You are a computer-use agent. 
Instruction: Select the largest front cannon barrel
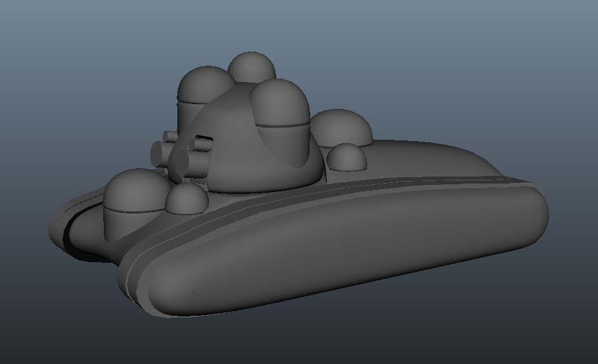tap(192, 164)
